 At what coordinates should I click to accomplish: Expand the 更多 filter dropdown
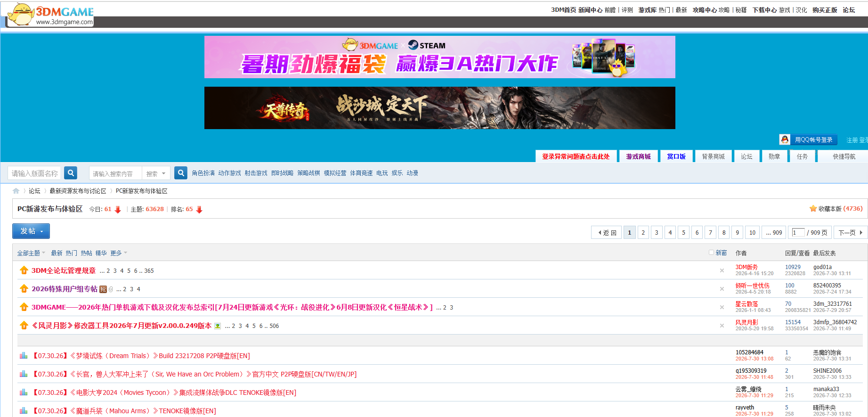pyautogui.click(x=119, y=253)
